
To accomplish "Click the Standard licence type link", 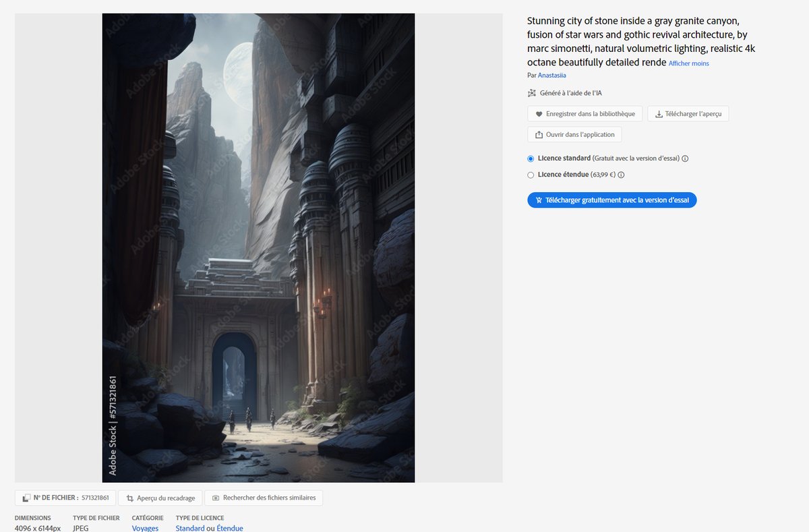I will point(190,528).
